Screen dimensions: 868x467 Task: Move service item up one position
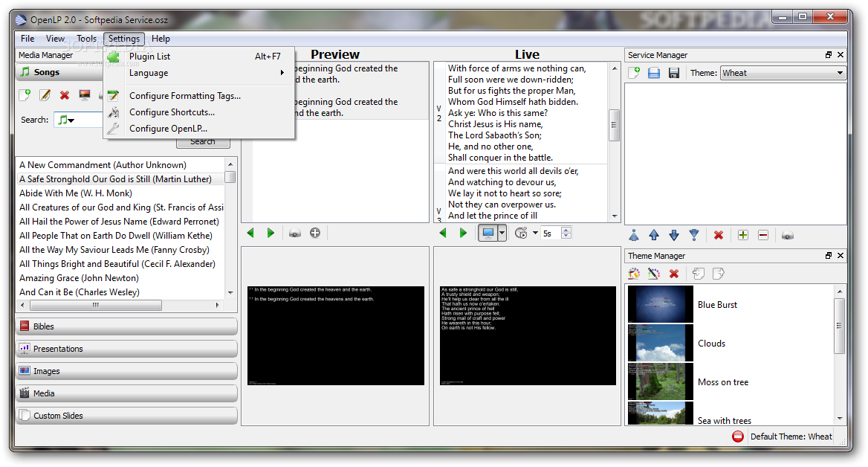654,236
